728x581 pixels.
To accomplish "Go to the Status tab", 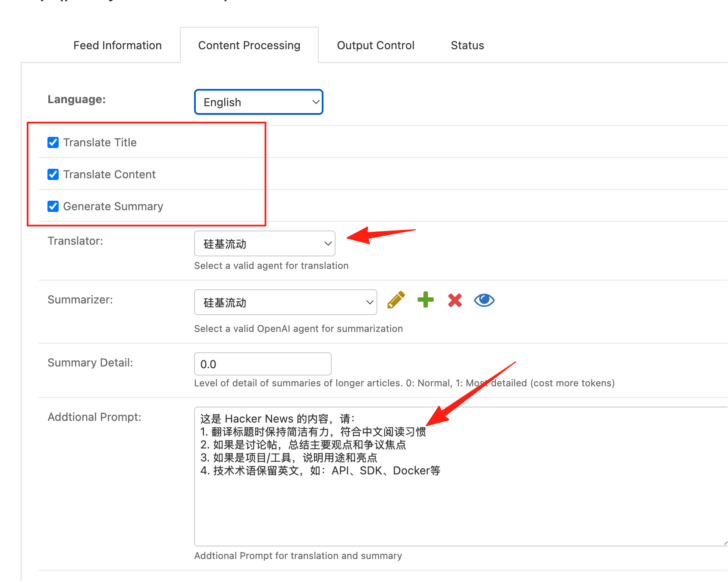I will (468, 45).
